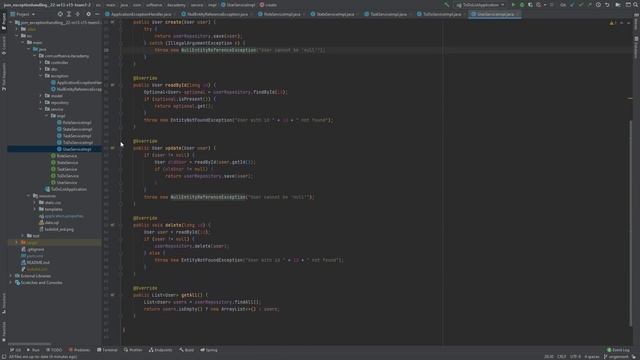
Task: Click the UTF-8 encoding in status bar
Action: 575,356
